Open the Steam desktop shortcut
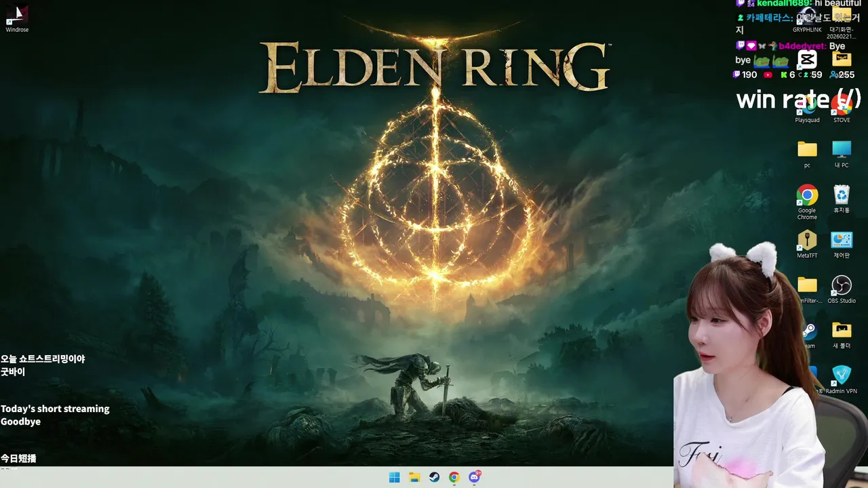The width and height of the screenshot is (868, 488). 808,334
